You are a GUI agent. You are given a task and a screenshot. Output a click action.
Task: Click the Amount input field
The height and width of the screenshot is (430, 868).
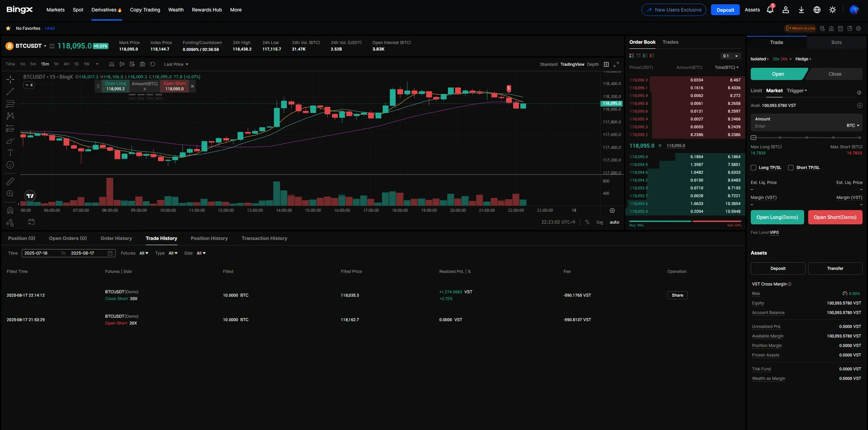pos(807,123)
